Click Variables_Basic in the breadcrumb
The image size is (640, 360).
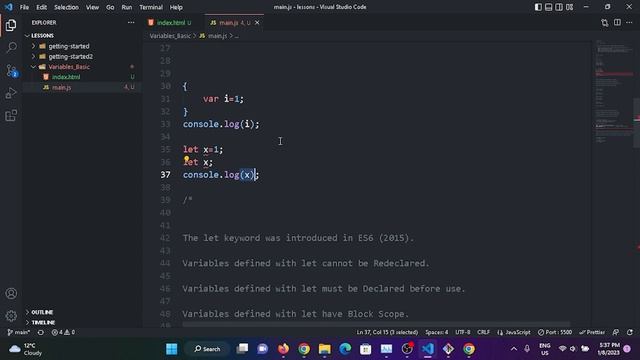pos(170,36)
